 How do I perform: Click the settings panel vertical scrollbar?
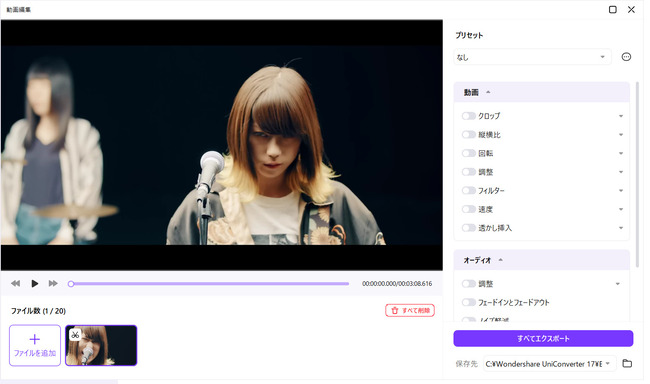tap(637, 174)
